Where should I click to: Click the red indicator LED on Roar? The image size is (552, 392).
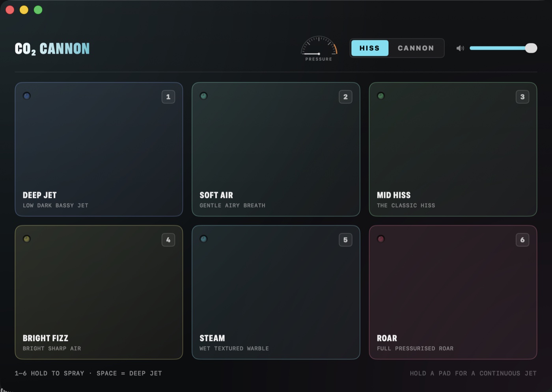380,239
